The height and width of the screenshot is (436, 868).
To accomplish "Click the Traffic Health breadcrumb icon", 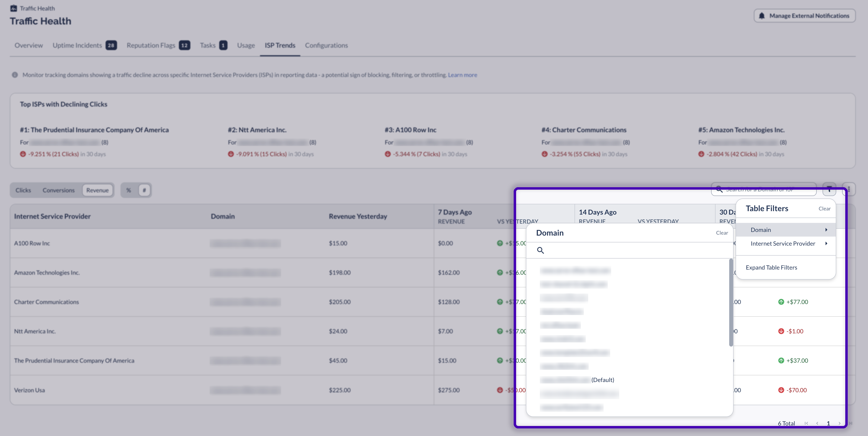I will point(13,8).
